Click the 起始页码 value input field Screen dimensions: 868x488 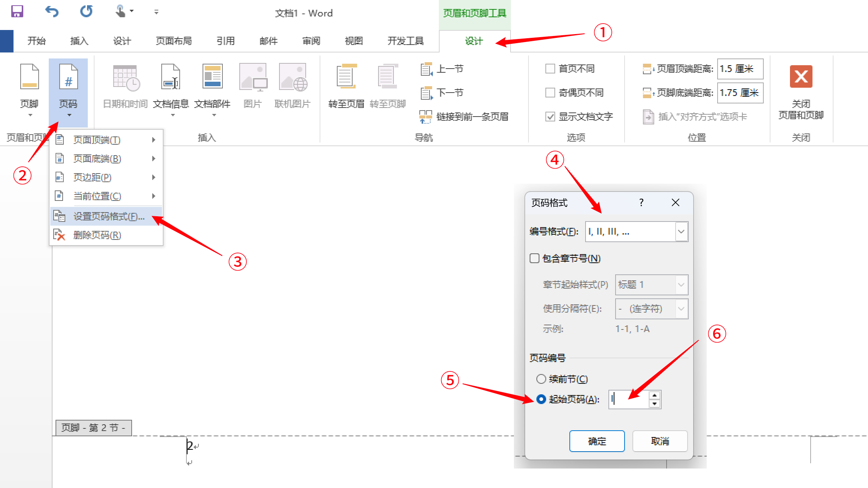point(628,399)
